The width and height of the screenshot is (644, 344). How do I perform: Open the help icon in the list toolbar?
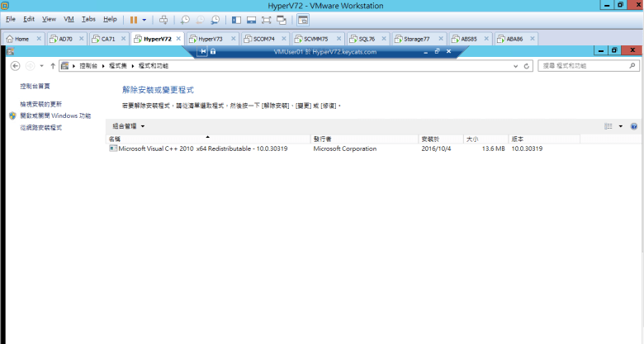click(633, 126)
